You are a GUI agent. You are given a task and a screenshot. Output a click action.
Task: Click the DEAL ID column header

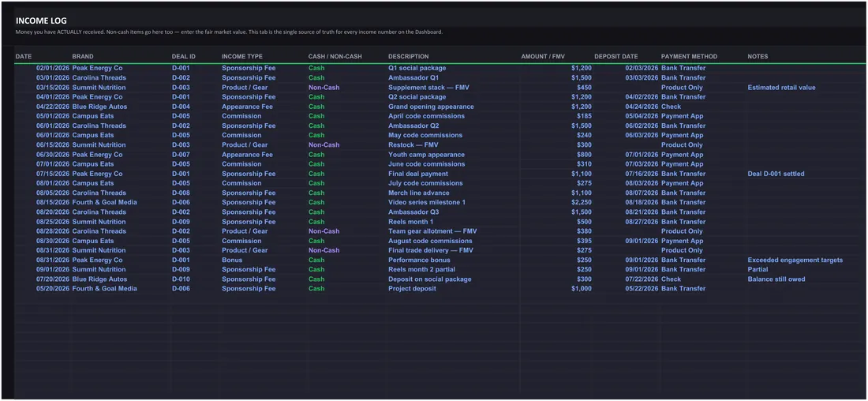pos(184,57)
